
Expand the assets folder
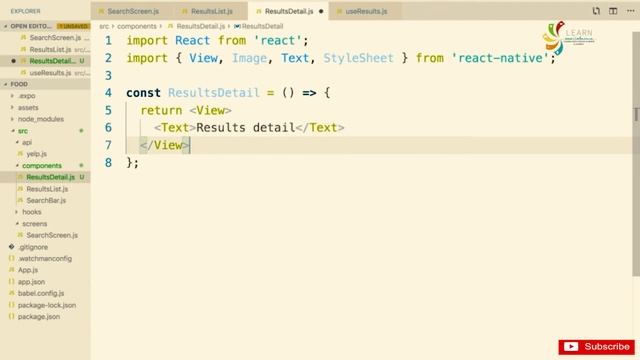pos(28,108)
